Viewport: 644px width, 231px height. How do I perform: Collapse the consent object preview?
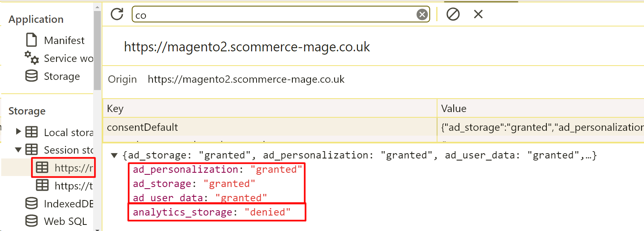tap(114, 155)
